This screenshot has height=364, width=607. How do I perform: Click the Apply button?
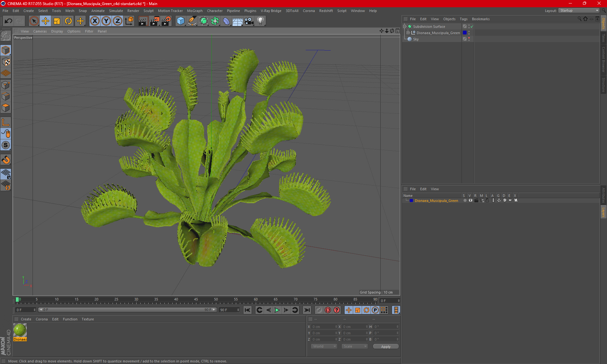click(x=386, y=346)
